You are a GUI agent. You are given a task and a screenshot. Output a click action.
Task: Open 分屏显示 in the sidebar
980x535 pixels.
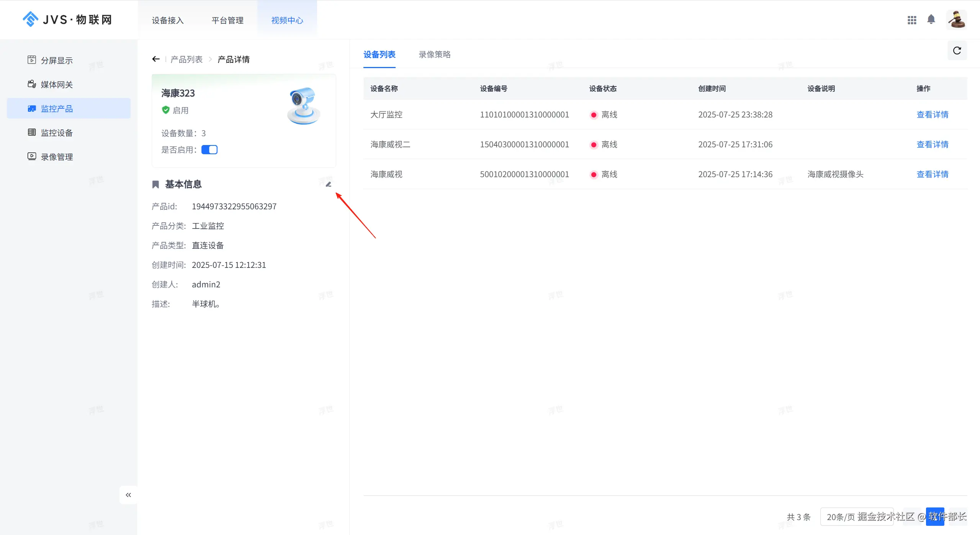pos(57,60)
